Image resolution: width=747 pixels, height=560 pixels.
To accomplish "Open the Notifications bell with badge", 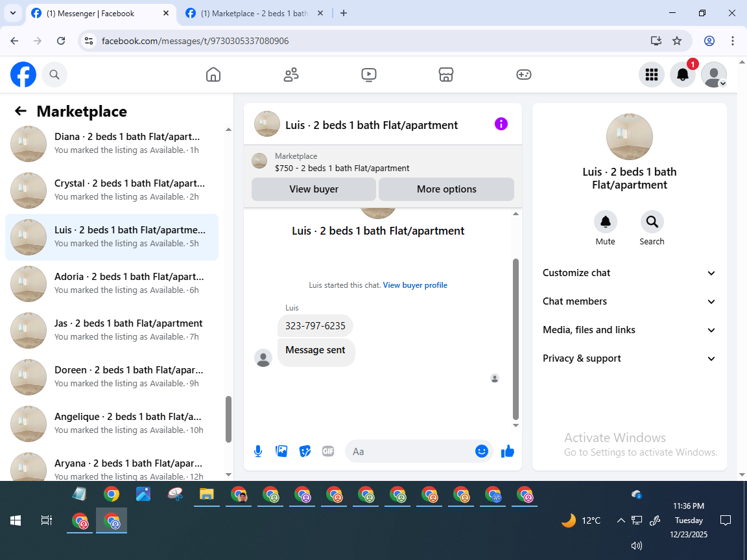I will click(x=683, y=75).
